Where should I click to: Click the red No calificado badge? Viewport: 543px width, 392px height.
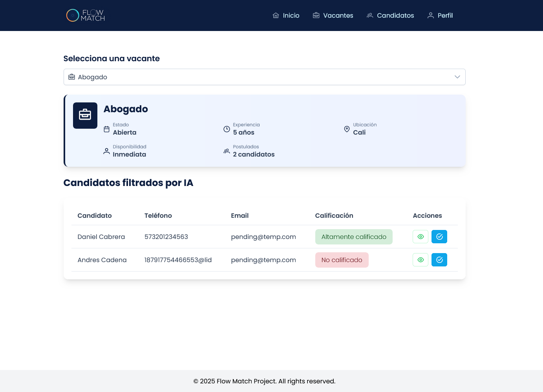342,260
